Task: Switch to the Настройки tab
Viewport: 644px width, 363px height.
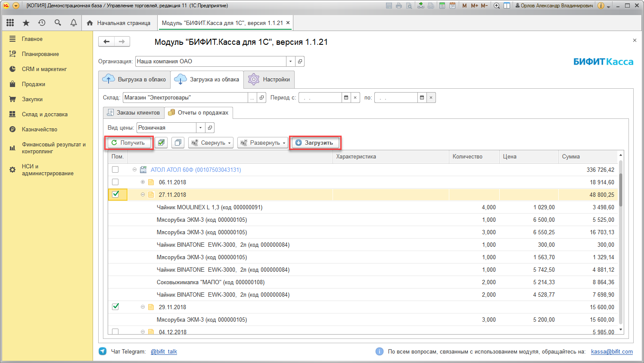Action: pos(269,80)
